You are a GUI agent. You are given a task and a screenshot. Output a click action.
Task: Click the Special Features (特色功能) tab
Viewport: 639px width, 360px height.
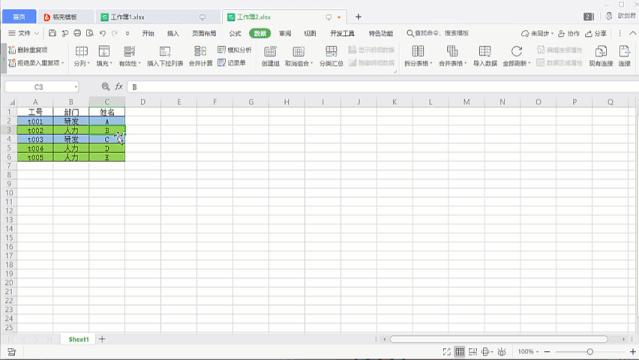(x=381, y=33)
